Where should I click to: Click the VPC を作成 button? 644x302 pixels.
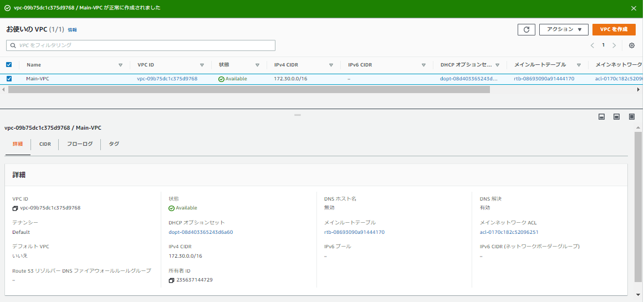pos(614,29)
